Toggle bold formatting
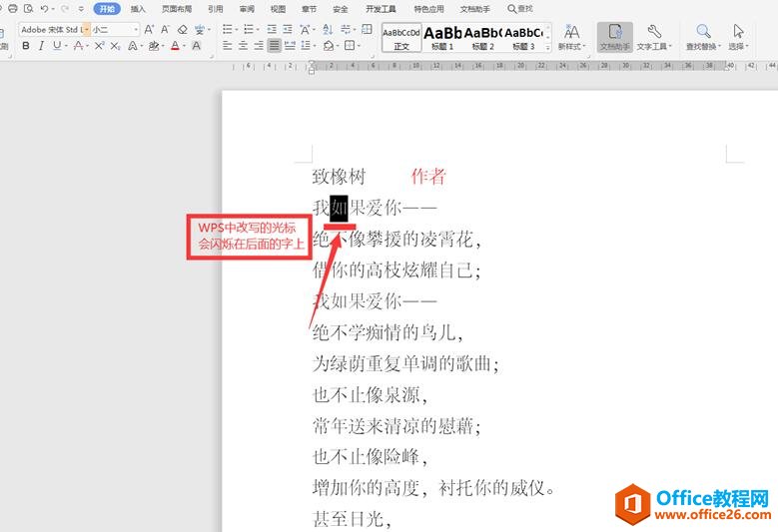Screen dimensions: 778x532 tap(26, 46)
